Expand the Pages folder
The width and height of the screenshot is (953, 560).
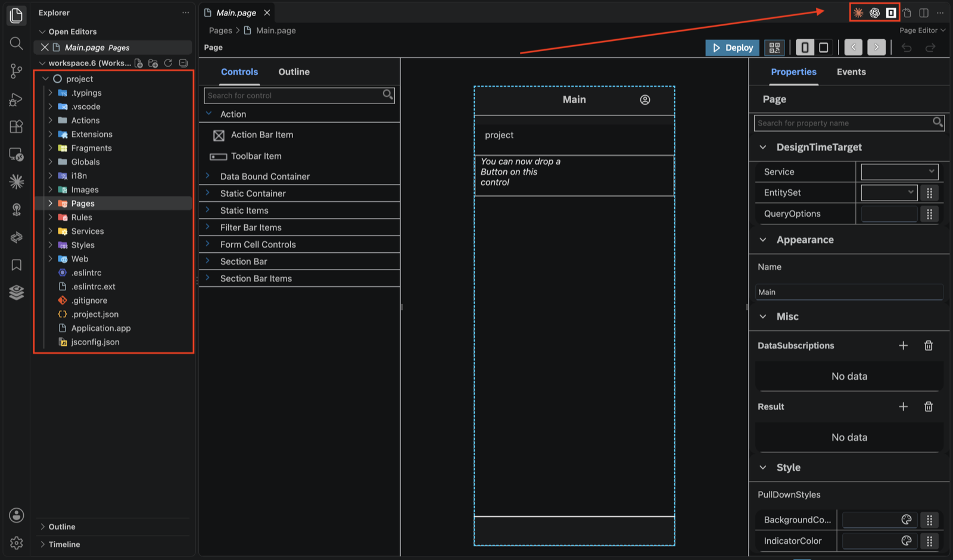point(51,204)
